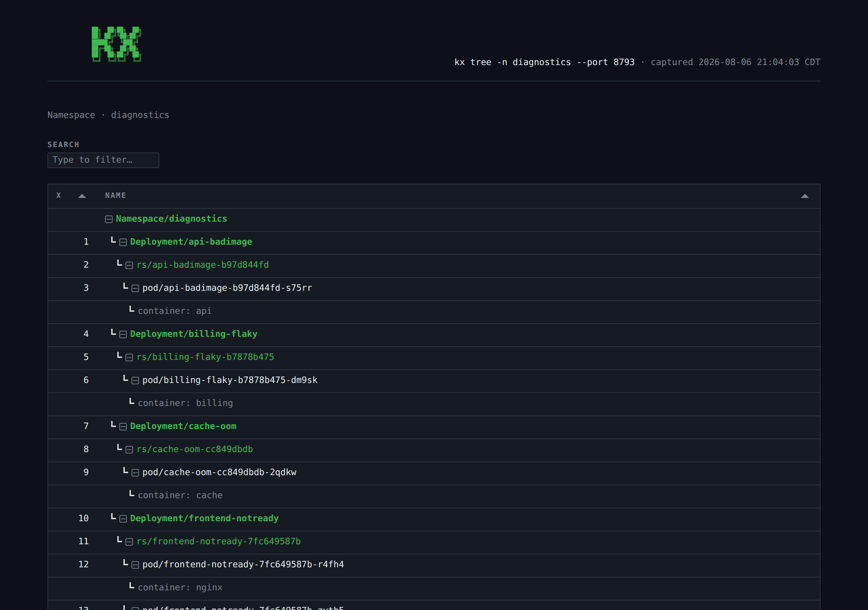The image size is (868, 610).
Task: Click the kx tree command text
Action: 545,62
